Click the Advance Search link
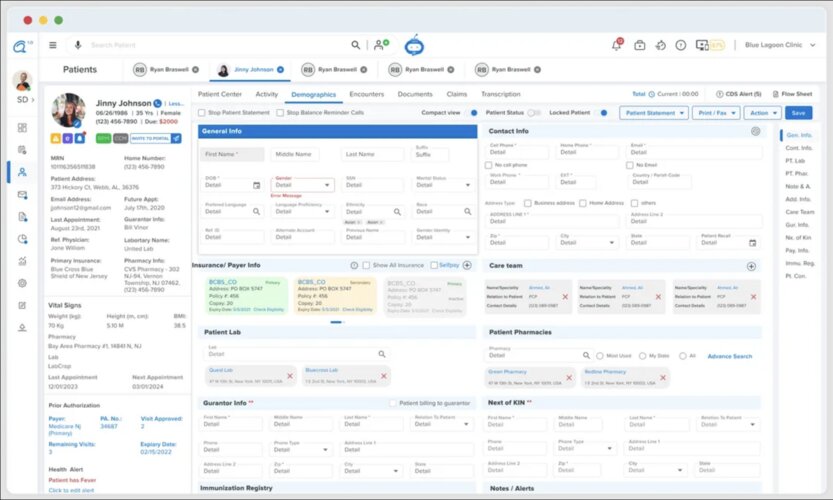 click(729, 356)
